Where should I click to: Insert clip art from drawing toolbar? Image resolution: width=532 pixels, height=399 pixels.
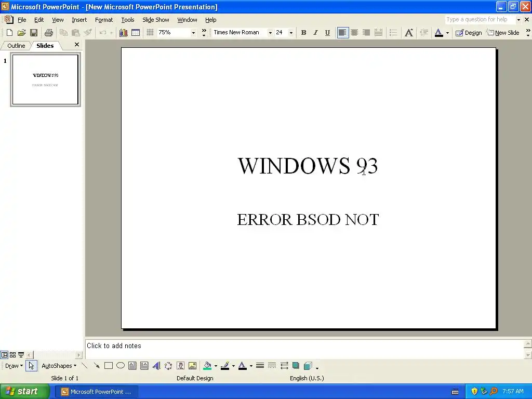[x=180, y=366]
